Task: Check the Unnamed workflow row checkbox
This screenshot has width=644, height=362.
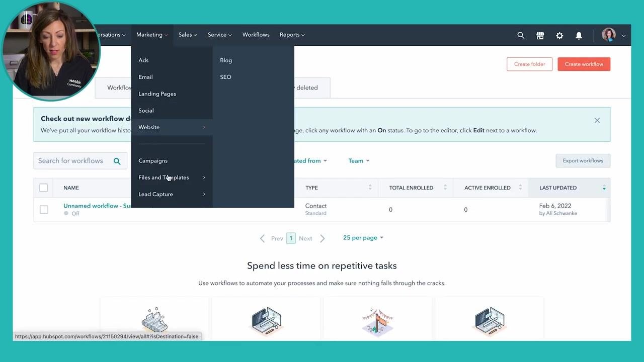Action: [x=44, y=209]
